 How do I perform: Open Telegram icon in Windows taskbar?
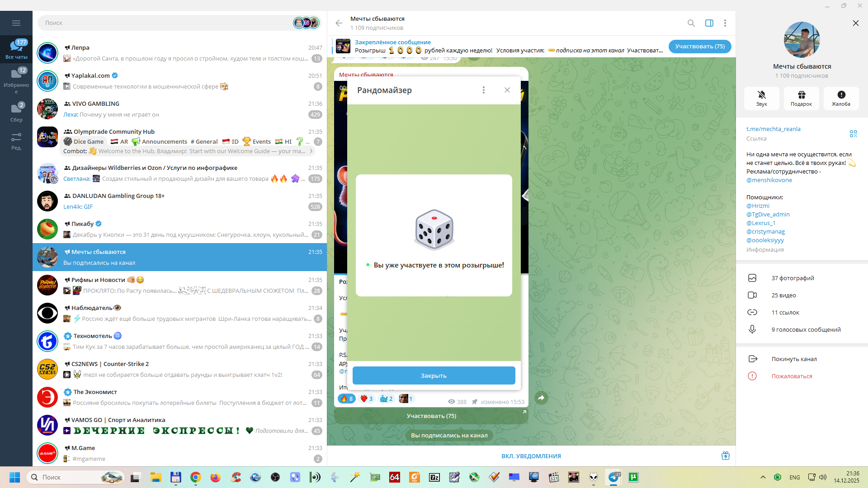tap(613, 477)
